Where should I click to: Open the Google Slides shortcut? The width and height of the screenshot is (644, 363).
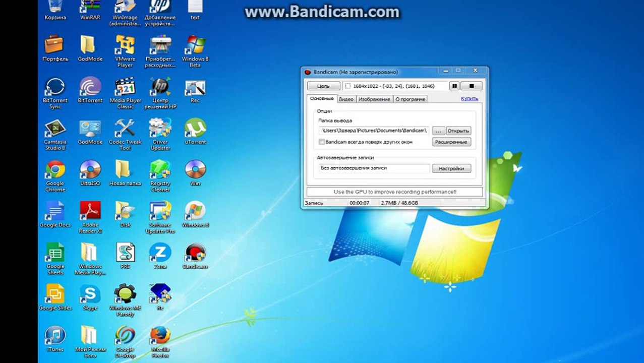pos(55,298)
